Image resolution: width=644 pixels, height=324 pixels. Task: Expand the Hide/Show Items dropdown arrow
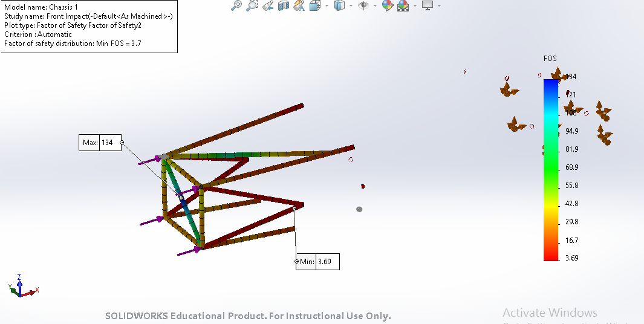(x=374, y=5)
